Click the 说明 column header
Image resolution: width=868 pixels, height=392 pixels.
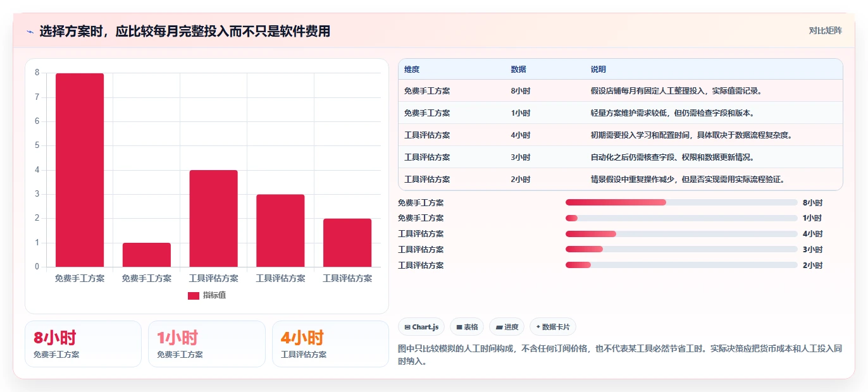click(598, 70)
